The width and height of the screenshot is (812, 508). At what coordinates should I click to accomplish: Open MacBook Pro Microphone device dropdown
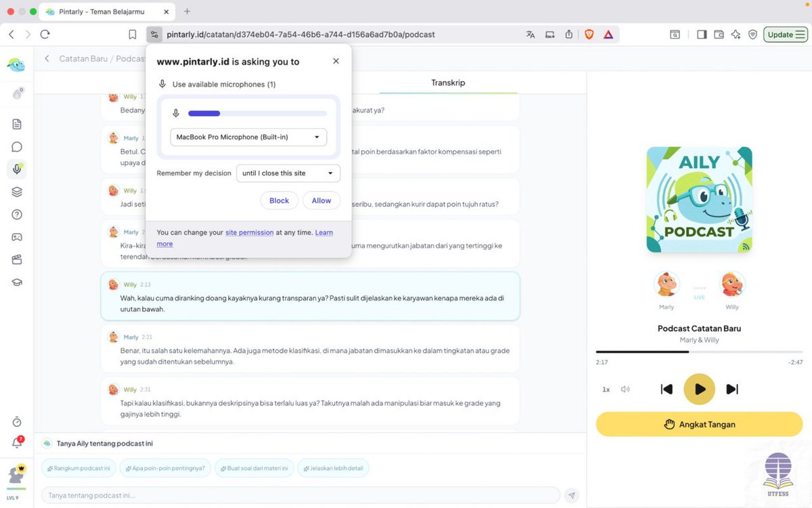(248, 137)
